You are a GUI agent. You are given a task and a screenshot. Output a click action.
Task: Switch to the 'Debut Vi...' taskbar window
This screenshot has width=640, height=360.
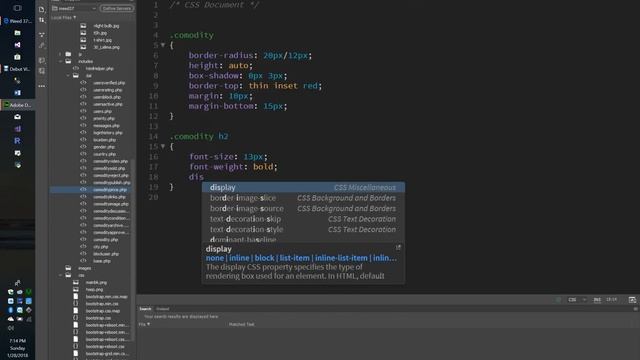18,69
